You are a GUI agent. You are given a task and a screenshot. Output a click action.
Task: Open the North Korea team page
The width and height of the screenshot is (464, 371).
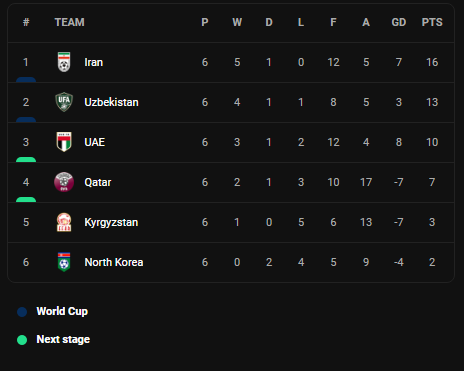114,262
